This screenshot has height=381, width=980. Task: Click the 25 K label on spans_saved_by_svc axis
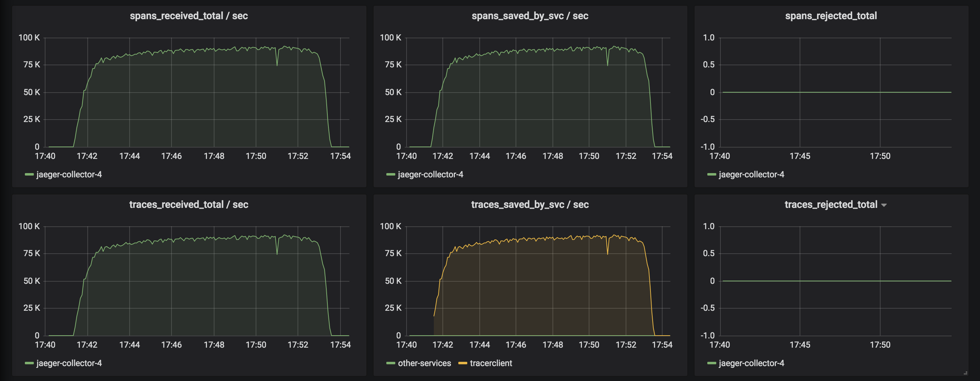393,120
